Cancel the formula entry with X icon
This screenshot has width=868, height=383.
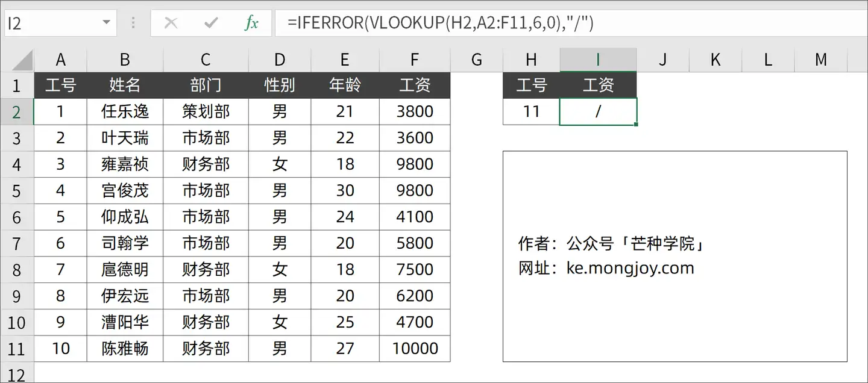tap(171, 23)
